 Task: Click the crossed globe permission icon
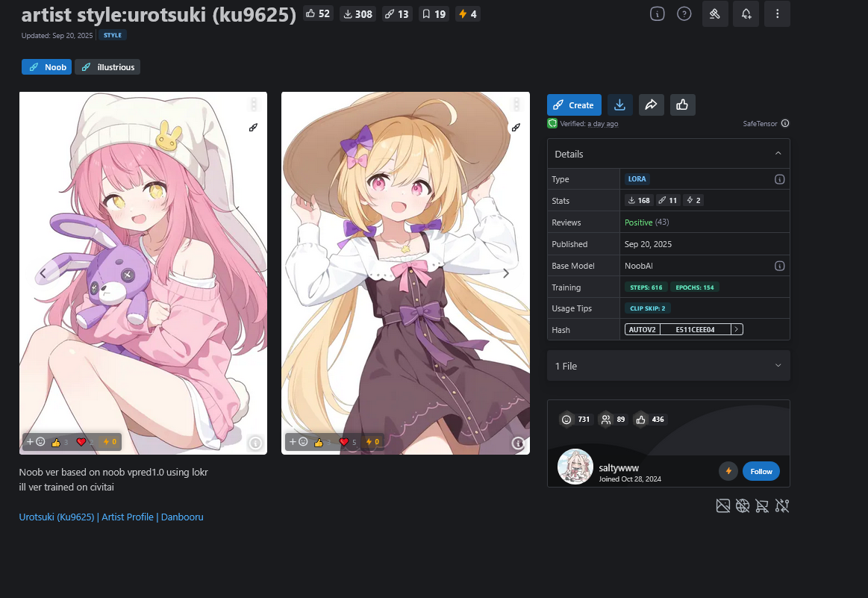pyautogui.click(x=743, y=505)
